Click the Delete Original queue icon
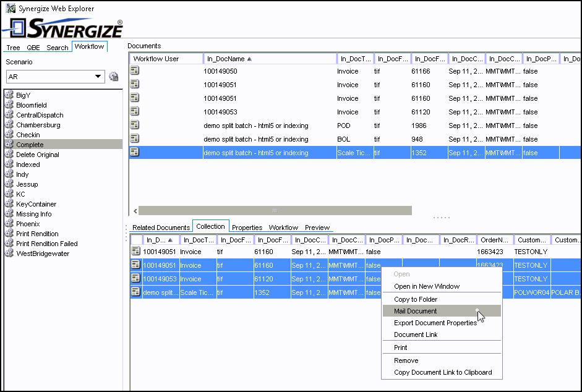Image resolution: width=582 pixels, height=392 pixels. point(9,155)
